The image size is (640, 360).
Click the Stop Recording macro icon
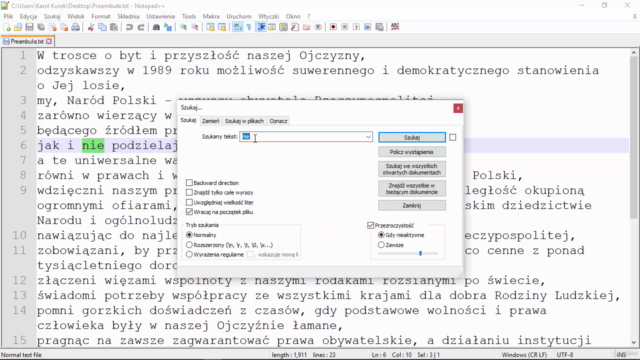(x=344, y=27)
